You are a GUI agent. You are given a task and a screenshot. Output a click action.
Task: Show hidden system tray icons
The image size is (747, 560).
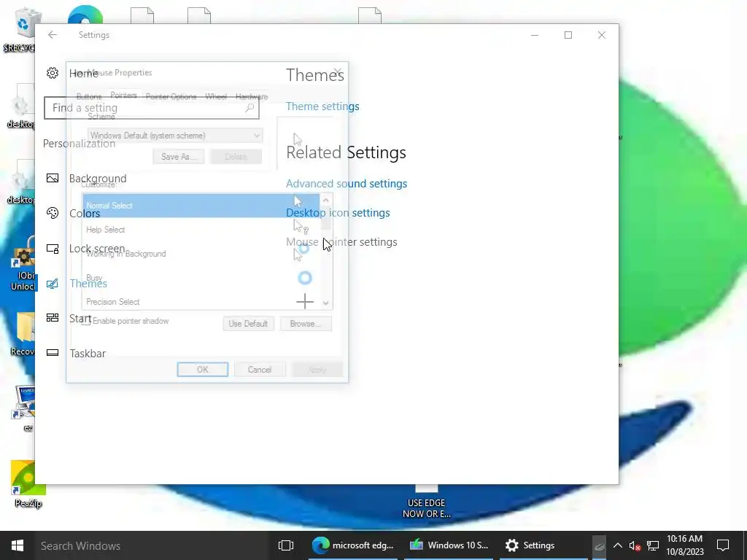[617, 545]
